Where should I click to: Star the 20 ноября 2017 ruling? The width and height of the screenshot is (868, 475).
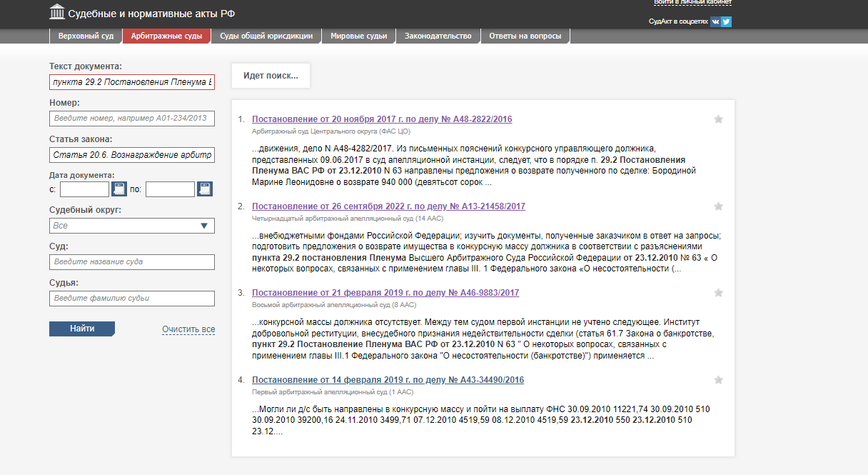[x=719, y=119]
